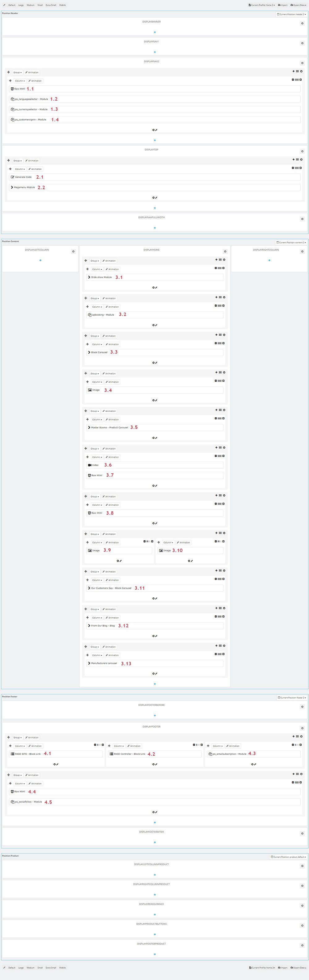Click the pencil edit icon under Slide show Module
Viewport: 309px width, 980px height.
(156, 288)
